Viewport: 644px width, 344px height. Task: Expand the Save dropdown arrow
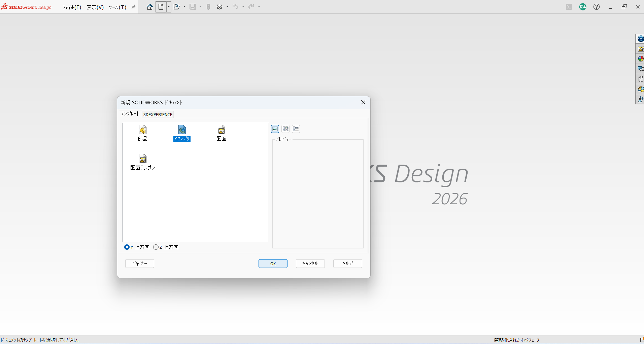pos(200,7)
